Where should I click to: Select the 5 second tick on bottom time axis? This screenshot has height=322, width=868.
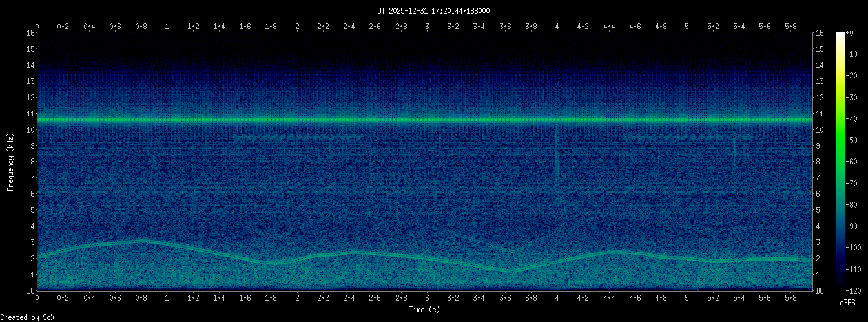(687, 298)
